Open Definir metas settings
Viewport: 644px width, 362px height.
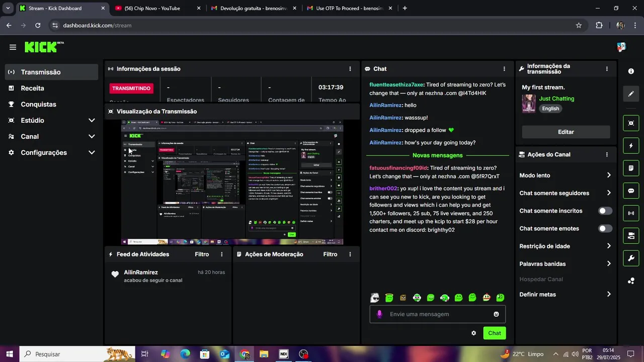[x=566, y=295]
